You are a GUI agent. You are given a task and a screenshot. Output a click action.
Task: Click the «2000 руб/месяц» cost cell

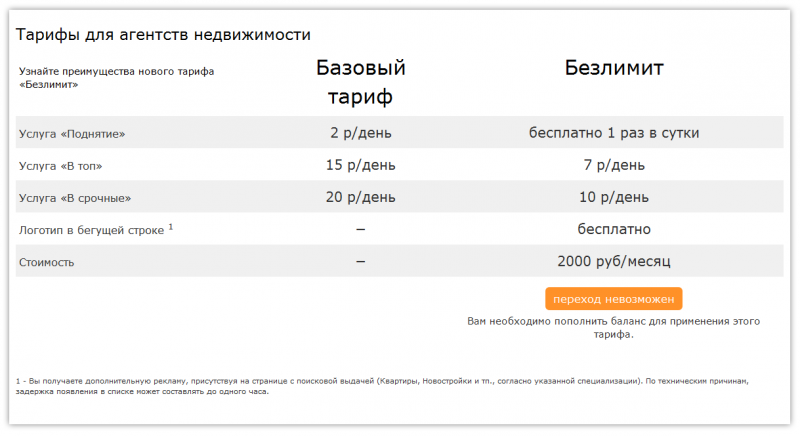(x=614, y=261)
